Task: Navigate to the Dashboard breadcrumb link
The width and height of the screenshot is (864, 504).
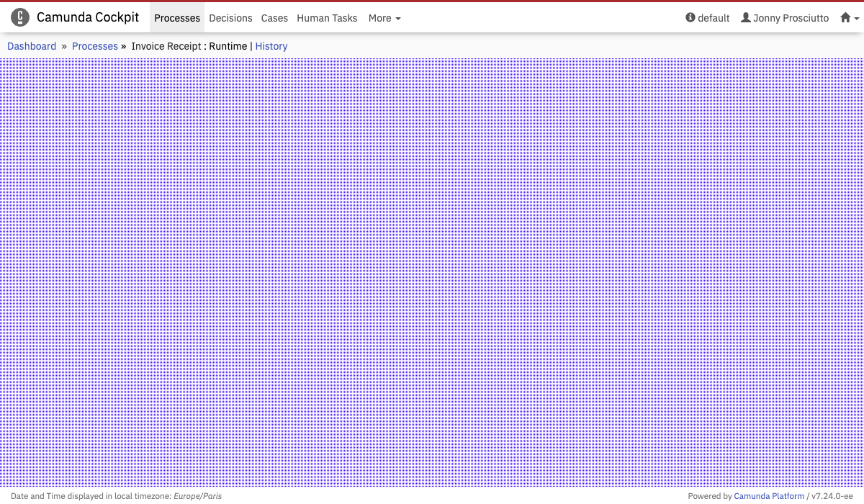Action: click(x=32, y=46)
